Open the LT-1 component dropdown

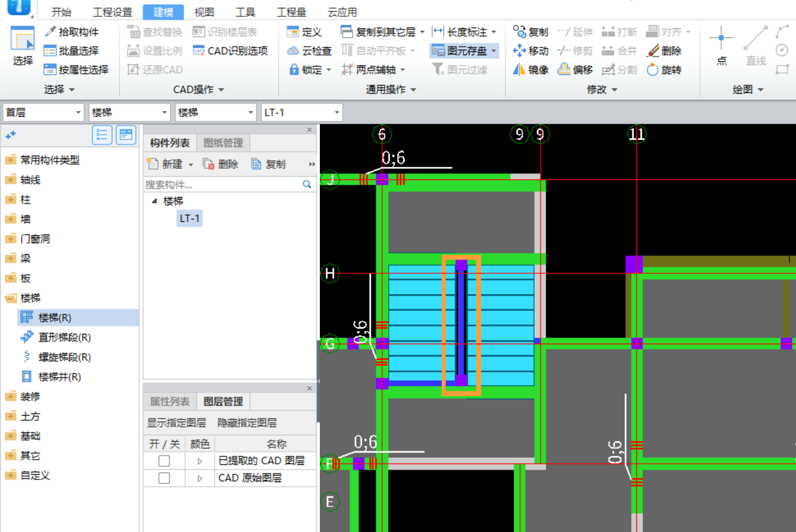[x=301, y=112]
